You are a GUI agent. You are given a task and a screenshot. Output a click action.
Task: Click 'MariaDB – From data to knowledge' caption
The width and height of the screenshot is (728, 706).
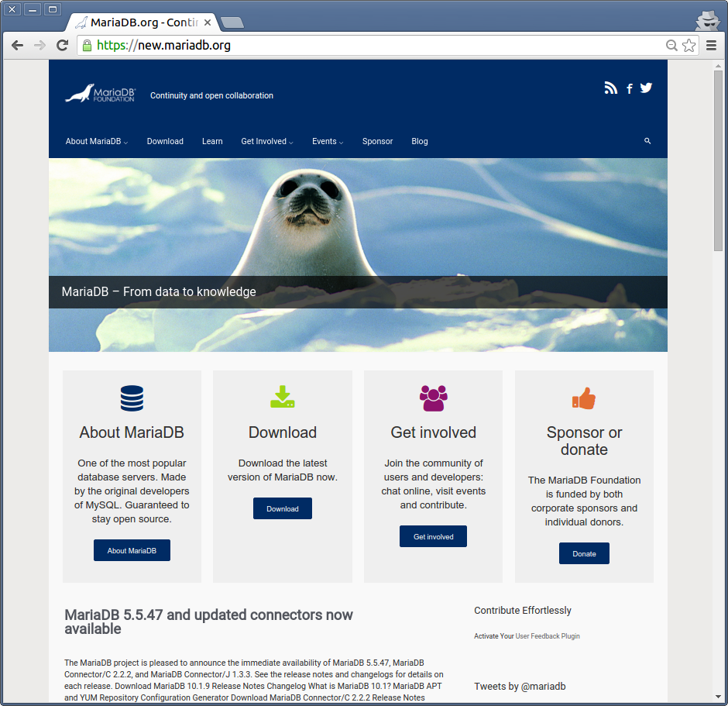159,291
